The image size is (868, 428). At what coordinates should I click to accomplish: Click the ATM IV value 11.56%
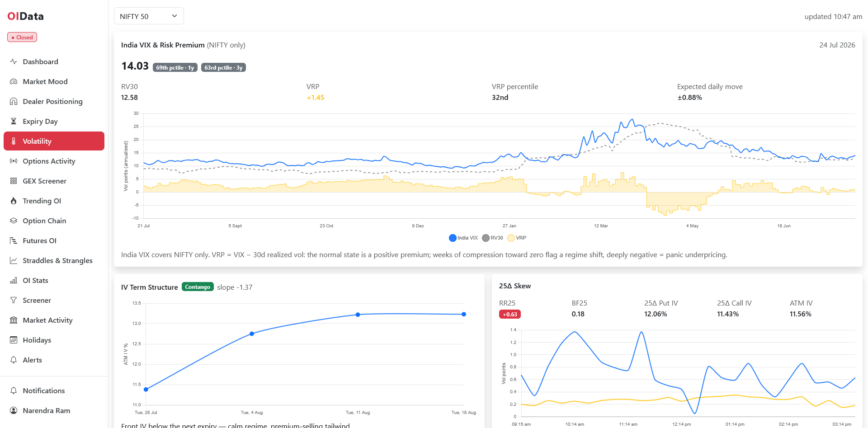click(x=800, y=314)
